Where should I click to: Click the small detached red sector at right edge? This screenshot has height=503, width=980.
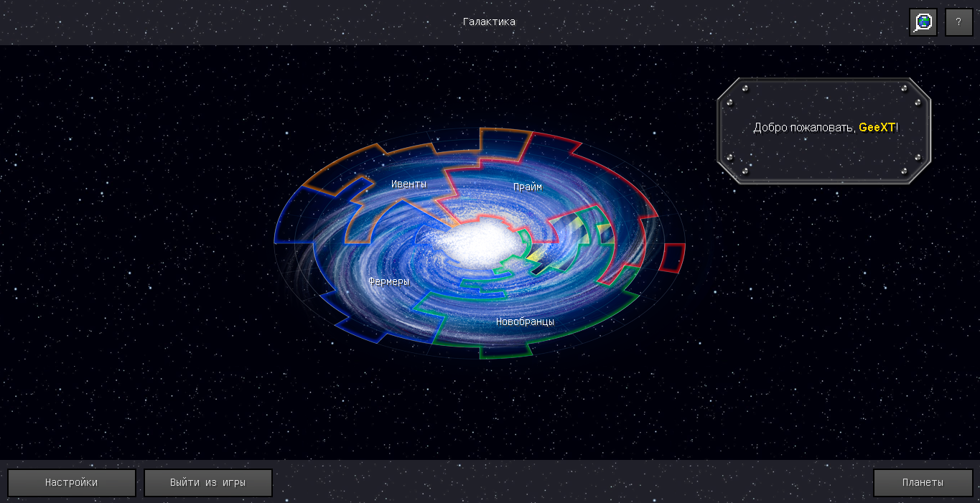(673, 258)
